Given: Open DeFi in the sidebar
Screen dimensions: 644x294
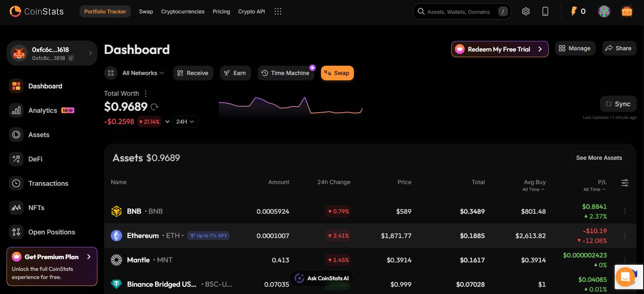Looking at the screenshot, I should point(52,159).
